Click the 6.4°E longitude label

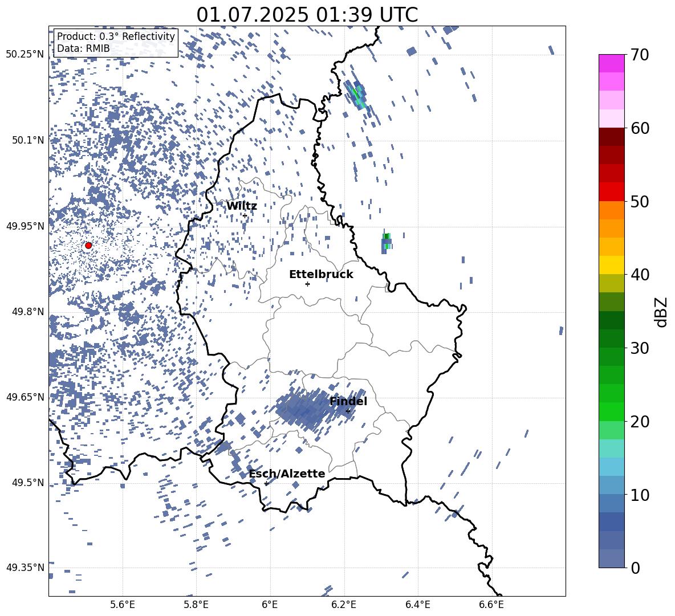[x=417, y=605]
